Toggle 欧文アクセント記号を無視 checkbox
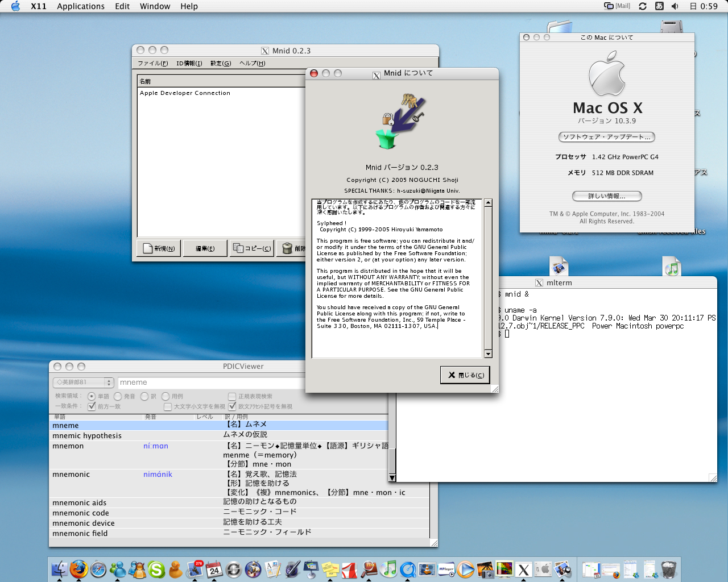728x582 pixels. coord(232,406)
